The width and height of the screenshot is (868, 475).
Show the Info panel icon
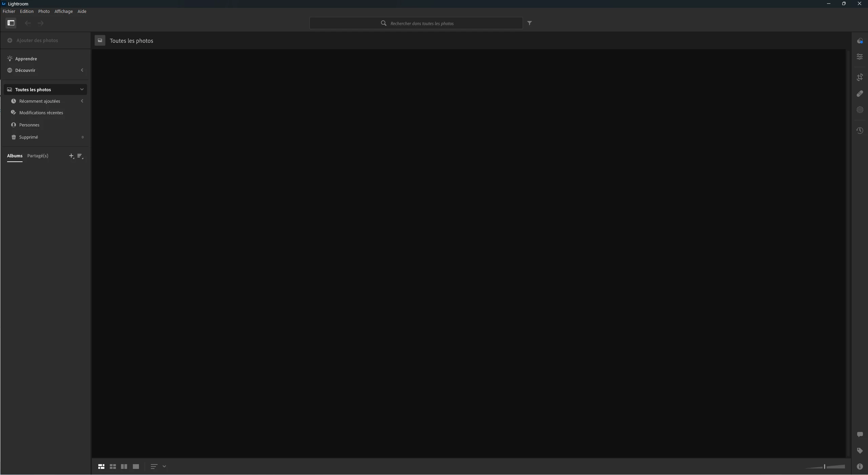(x=860, y=467)
